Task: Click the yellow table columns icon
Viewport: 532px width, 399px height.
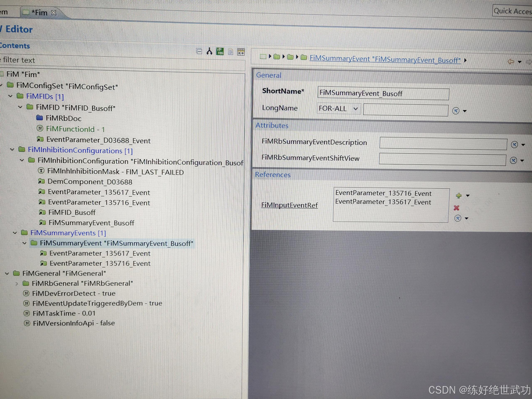Action: [241, 52]
